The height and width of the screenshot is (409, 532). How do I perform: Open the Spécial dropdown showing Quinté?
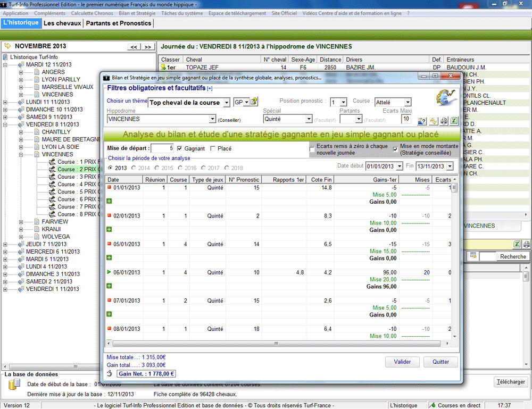[x=309, y=119]
